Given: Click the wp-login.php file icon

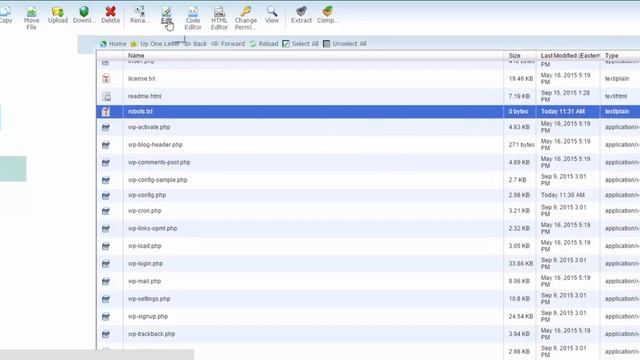Looking at the screenshot, I should pyautogui.click(x=106, y=264).
